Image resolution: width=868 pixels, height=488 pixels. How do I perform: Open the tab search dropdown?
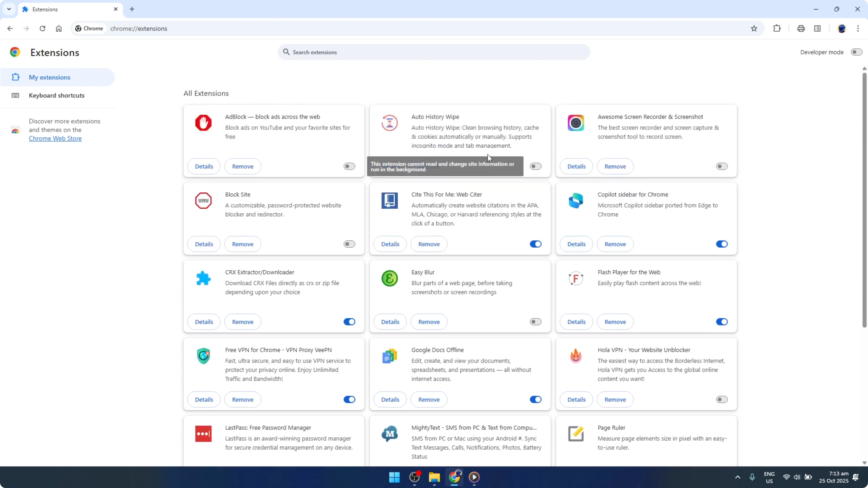(x=9, y=9)
